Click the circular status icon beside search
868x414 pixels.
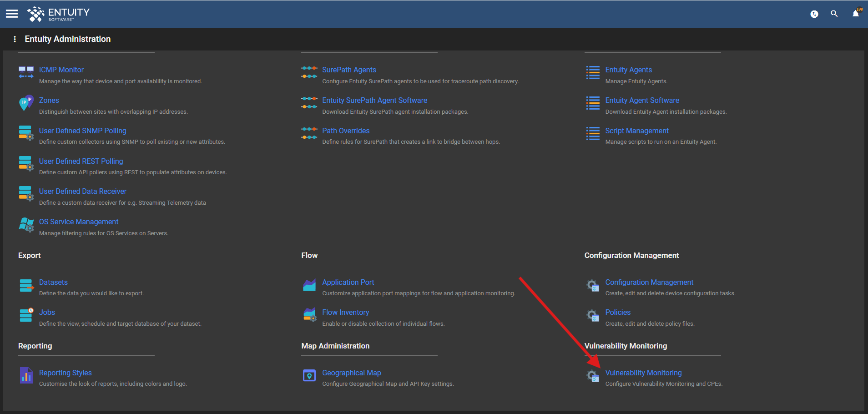[x=814, y=14]
